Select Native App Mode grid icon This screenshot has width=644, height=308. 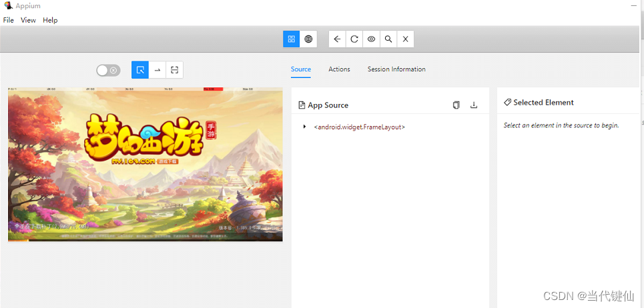tap(291, 39)
